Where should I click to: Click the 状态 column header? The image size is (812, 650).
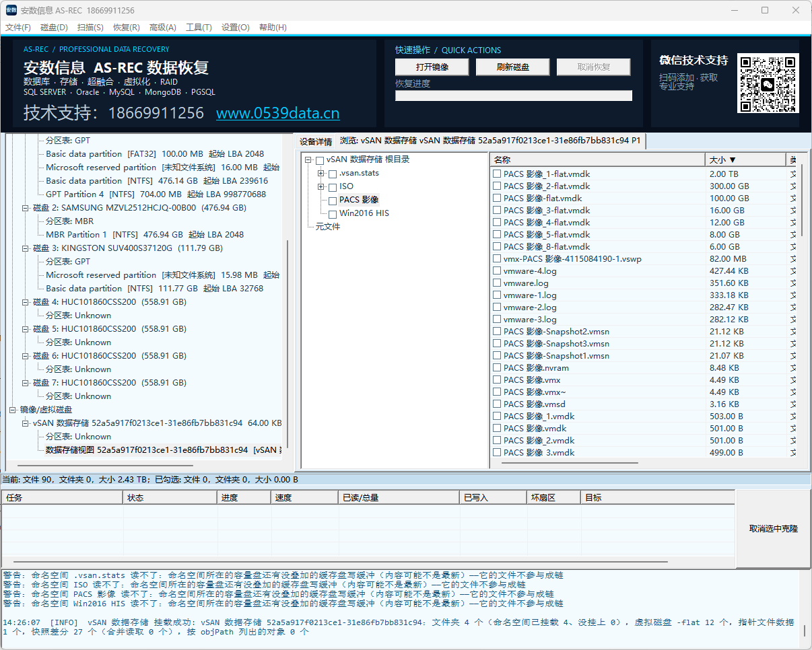[170, 497]
